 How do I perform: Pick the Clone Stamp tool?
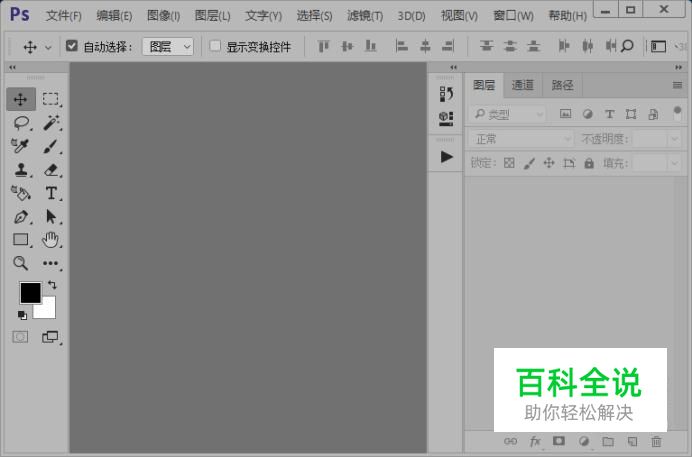(x=21, y=169)
